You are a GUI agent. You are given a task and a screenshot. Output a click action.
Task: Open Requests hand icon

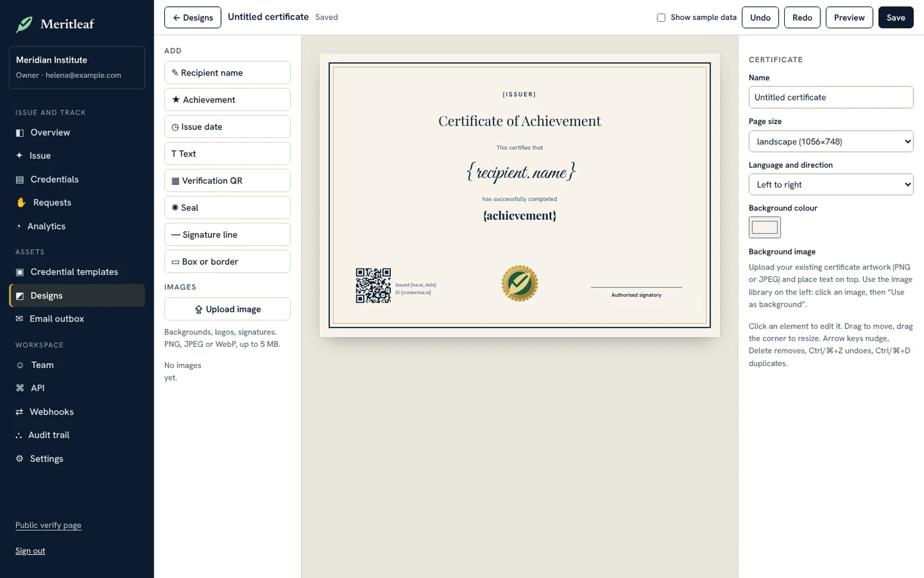coord(21,203)
